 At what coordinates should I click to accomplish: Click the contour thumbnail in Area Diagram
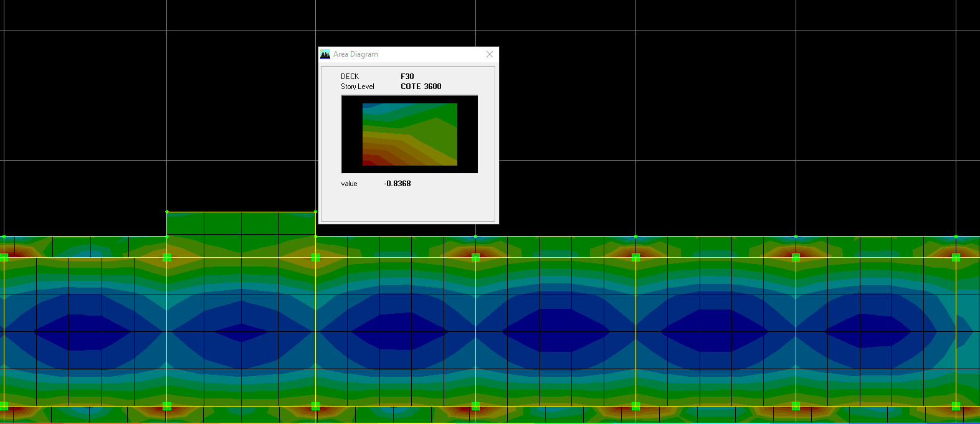[410, 134]
